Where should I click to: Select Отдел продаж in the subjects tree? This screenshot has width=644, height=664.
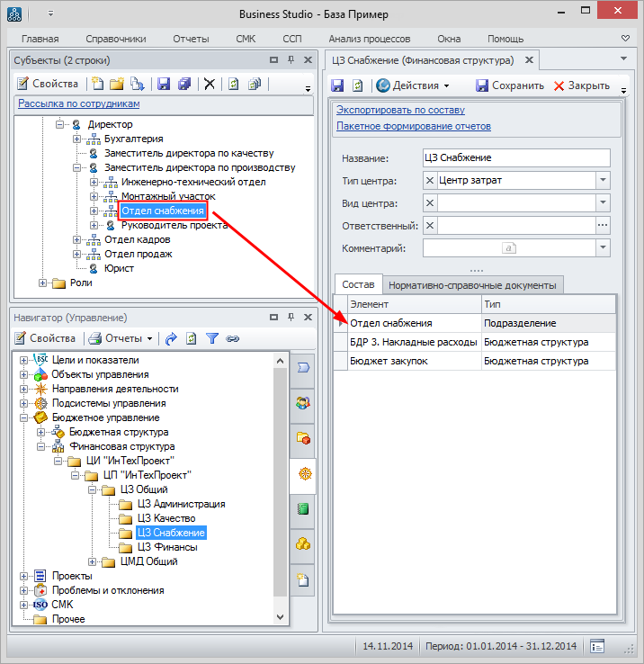(139, 254)
